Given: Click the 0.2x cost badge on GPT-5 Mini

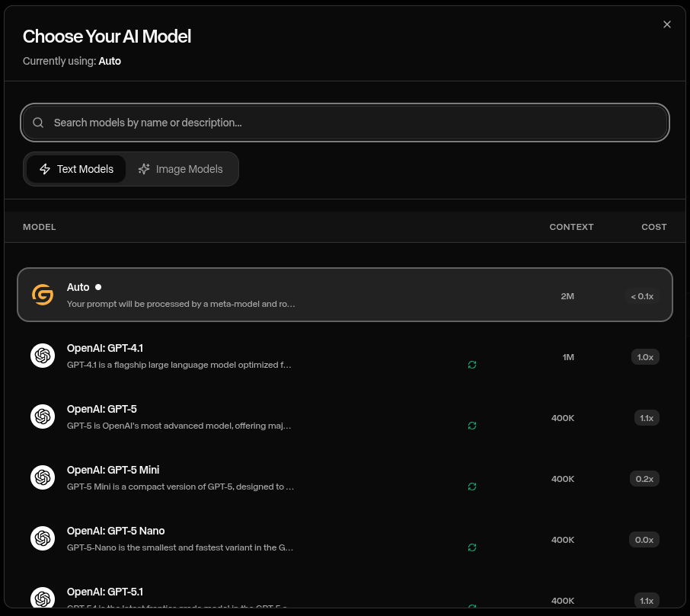Looking at the screenshot, I should tap(644, 478).
